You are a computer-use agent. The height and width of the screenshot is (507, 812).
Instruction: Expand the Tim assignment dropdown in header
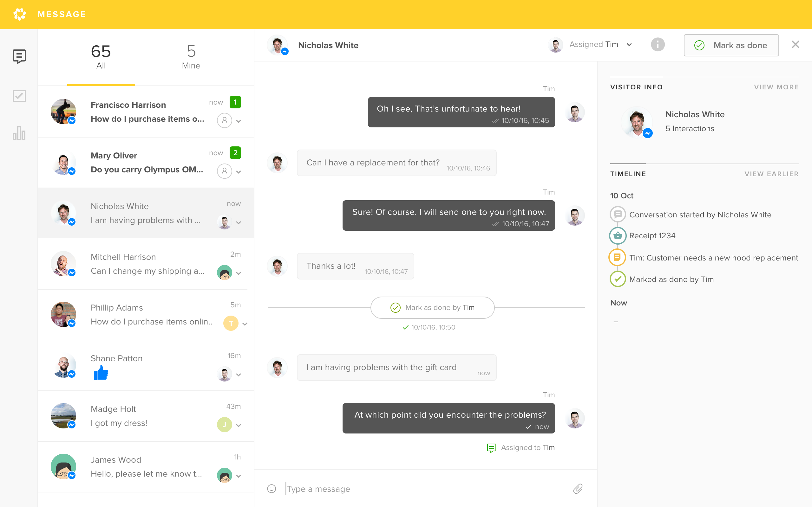(631, 46)
